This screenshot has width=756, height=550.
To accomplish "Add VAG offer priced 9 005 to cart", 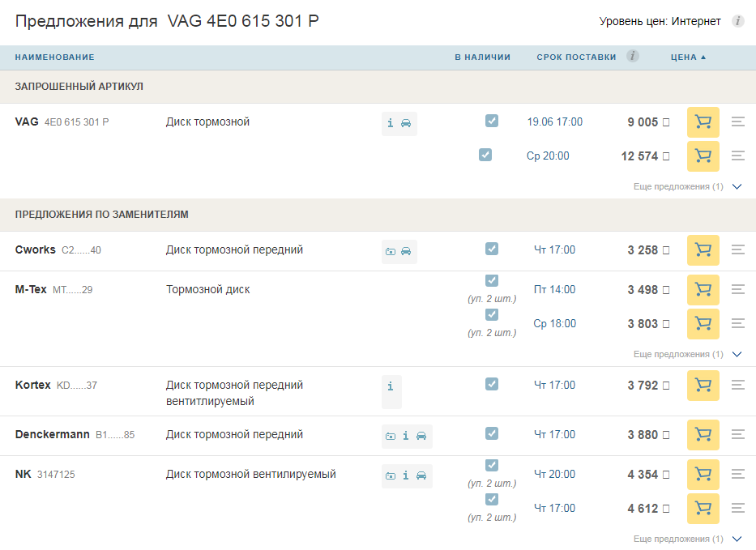I will 703,122.
